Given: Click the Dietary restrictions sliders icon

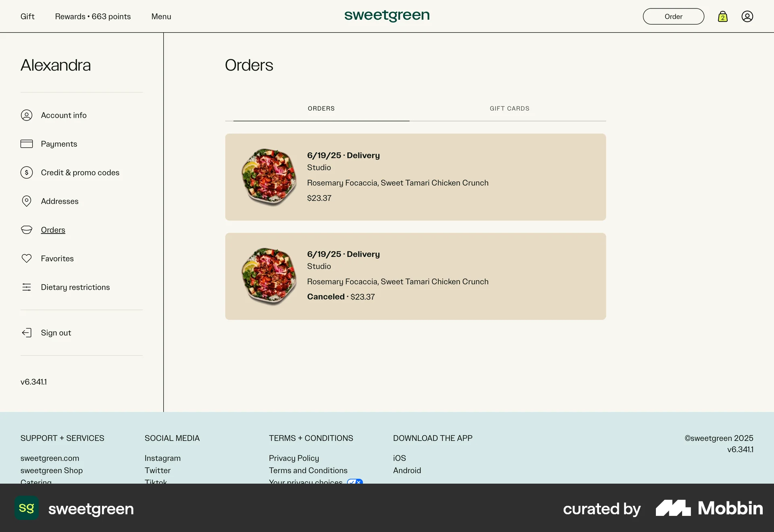Looking at the screenshot, I should (x=27, y=287).
